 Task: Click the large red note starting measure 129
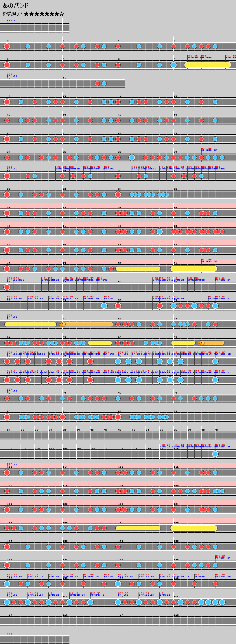point(7,547)
